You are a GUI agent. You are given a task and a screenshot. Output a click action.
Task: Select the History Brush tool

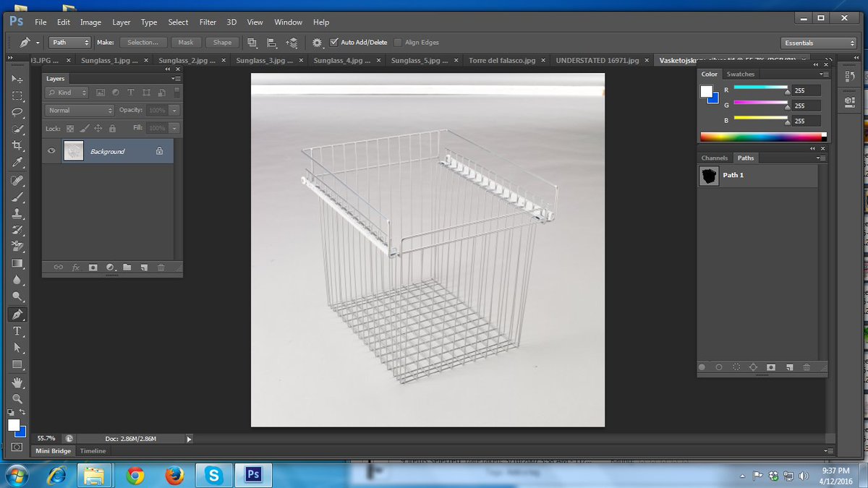click(x=17, y=230)
